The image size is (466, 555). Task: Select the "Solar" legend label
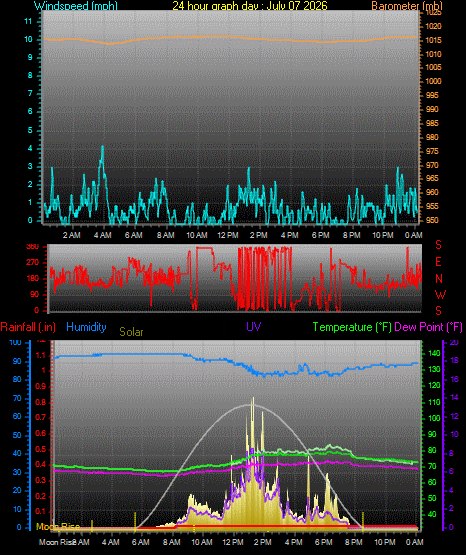tap(131, 332)
